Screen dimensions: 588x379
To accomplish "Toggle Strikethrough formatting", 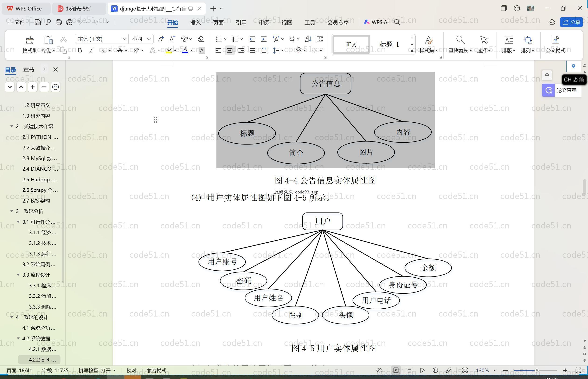I will 120,50.
